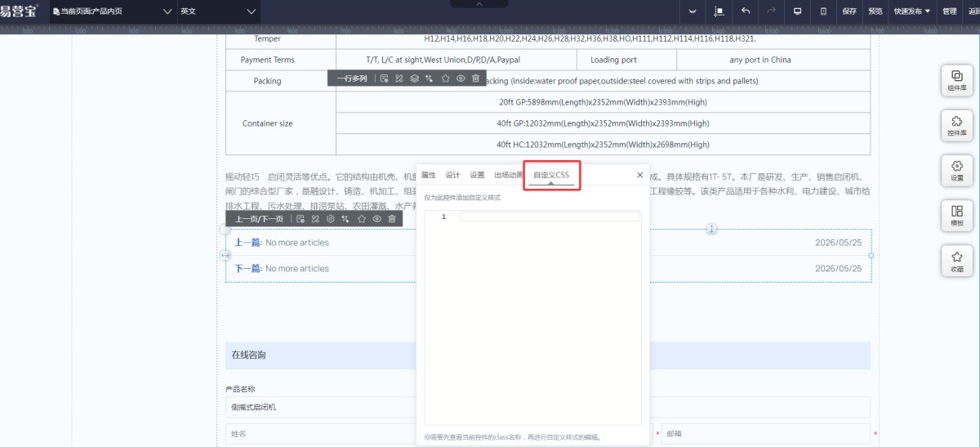Switch to the 设计 tab

pyautogui.click(x=452, y=175)
